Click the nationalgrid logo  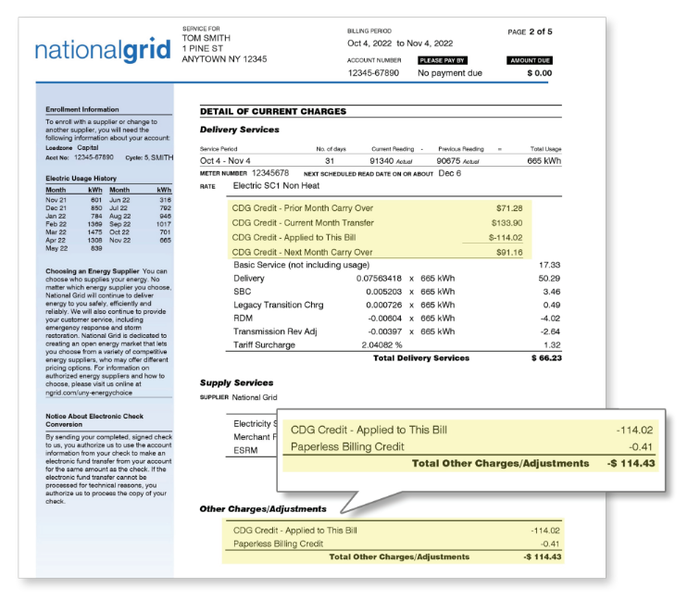coord(103,50)
